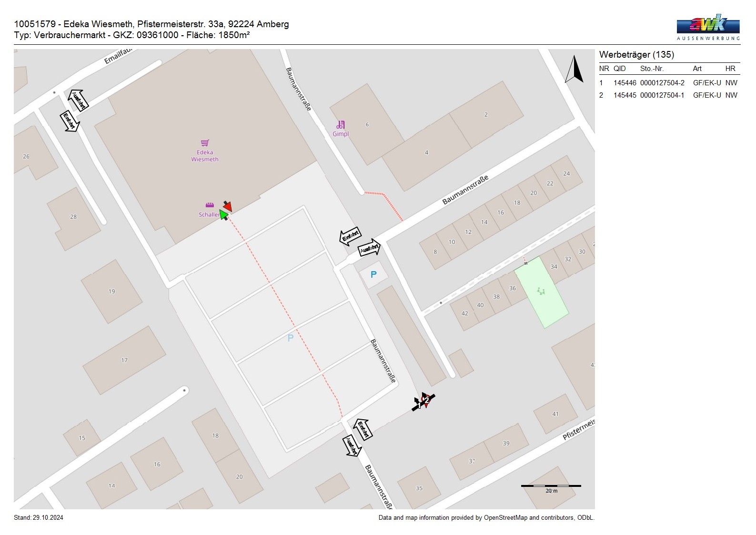Click the OpenStreetMap attribution text

[x=486, y=518]
